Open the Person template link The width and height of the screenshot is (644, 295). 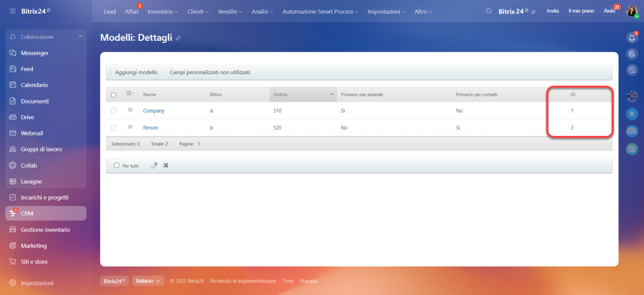click(150, 128)
